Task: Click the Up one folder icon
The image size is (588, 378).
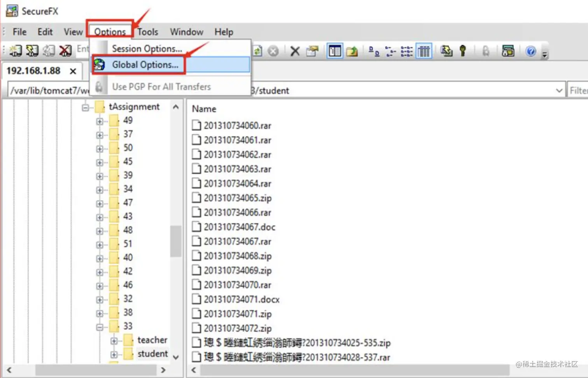Action: pyautogui.click(x=352, y=51)
